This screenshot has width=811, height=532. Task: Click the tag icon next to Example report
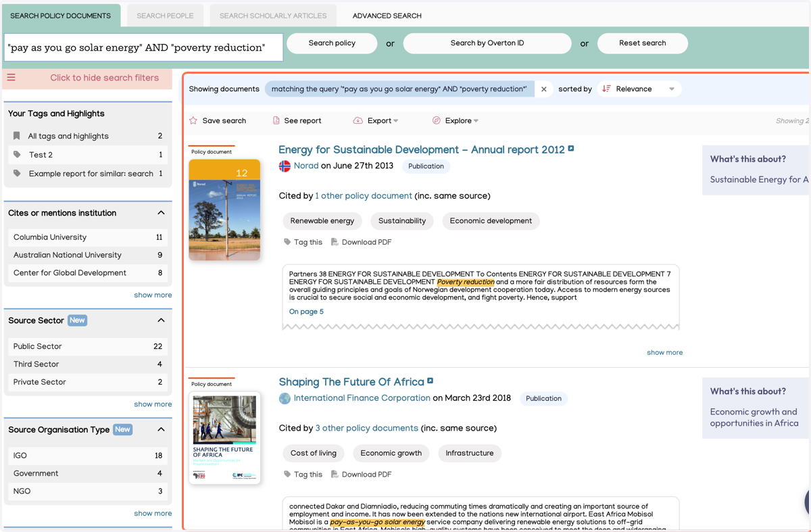(x=17, y=174)
